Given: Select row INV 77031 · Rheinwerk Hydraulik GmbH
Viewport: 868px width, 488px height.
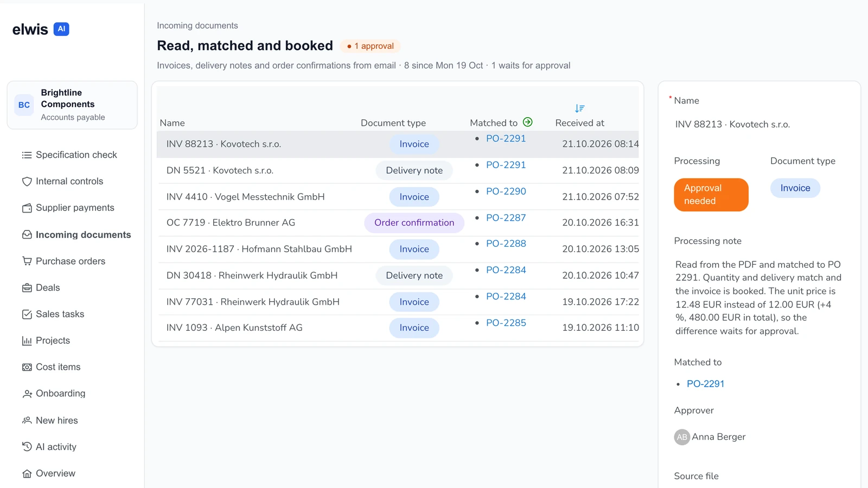Looking at the screenshot, I should click(x=398, y=302).
